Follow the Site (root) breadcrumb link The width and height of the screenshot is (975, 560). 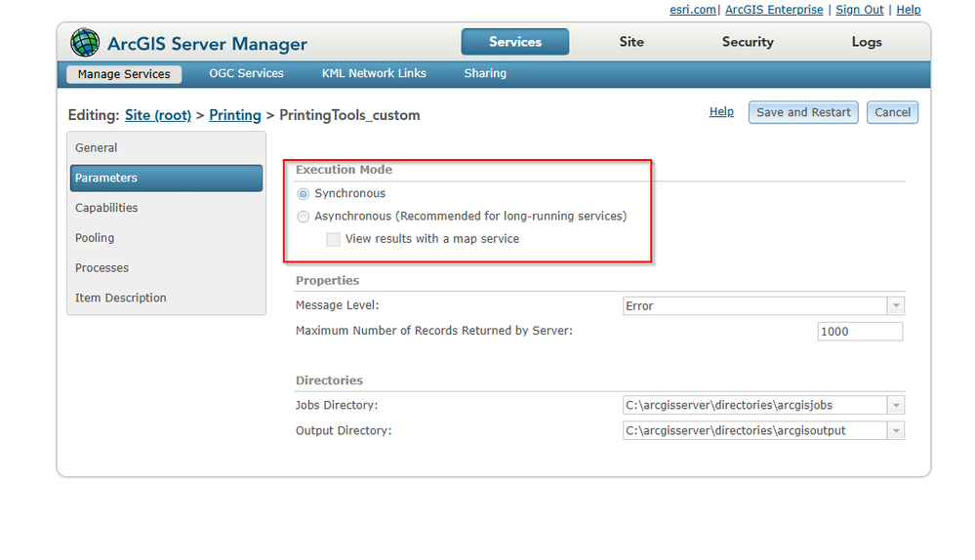pyautogui.click(x=158, y=115)
